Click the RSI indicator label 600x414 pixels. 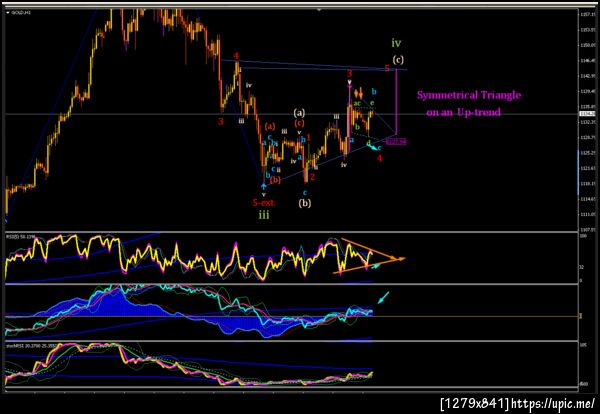coord(20,237)
